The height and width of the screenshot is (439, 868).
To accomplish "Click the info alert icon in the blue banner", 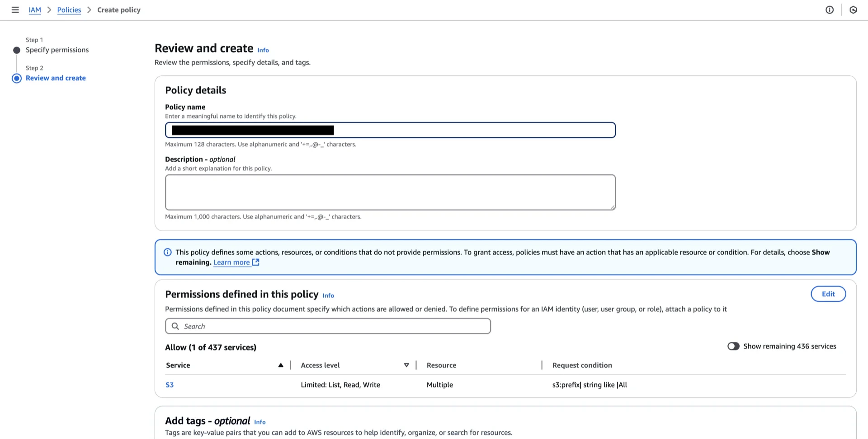I will coord(167,252).
